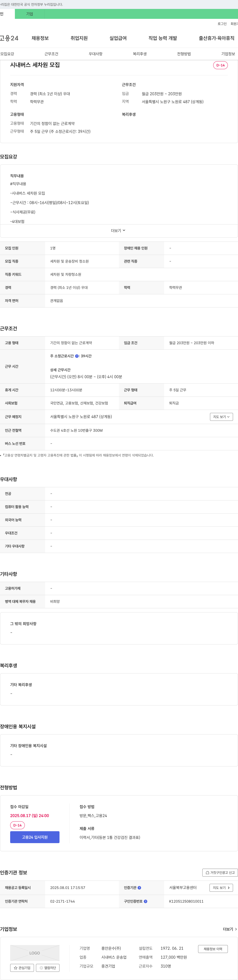Click the deadline text 2025.08.17 (일) 24:00
The width and height of the screenshot is (238, 980).
(30, 815)
